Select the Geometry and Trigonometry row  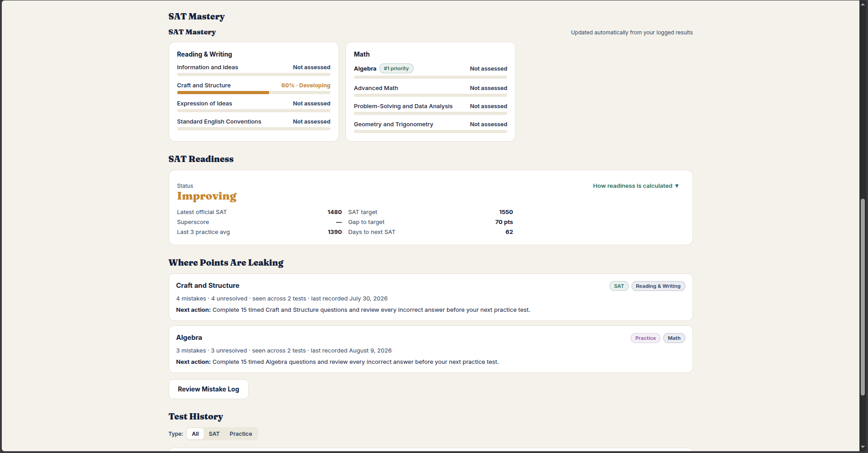click(430, 127)
